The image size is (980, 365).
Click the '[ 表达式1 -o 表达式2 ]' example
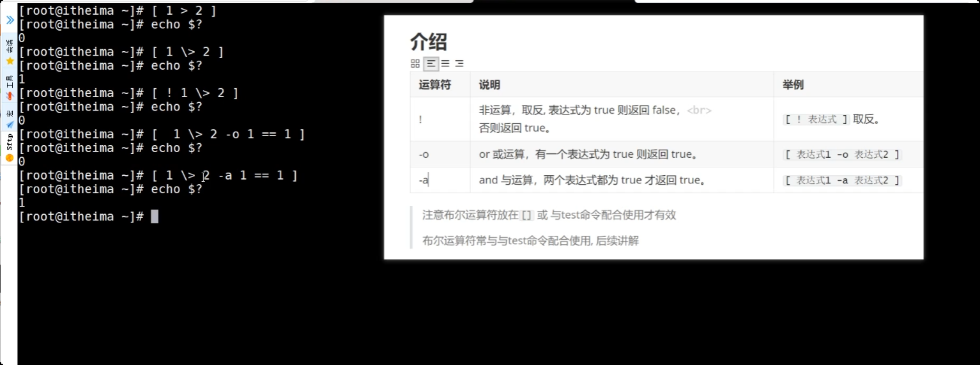(x=842, y=155)
